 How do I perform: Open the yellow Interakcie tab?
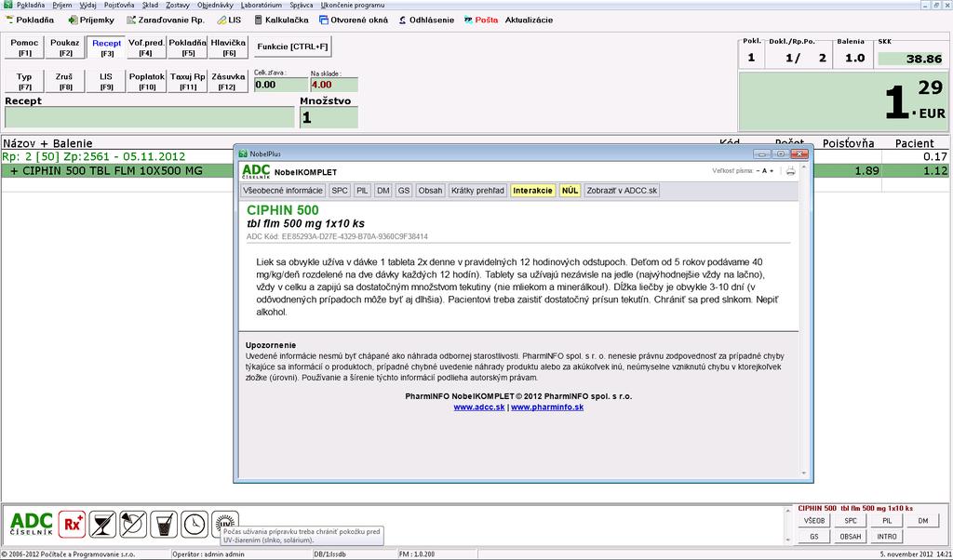click(x=533, y=191)
